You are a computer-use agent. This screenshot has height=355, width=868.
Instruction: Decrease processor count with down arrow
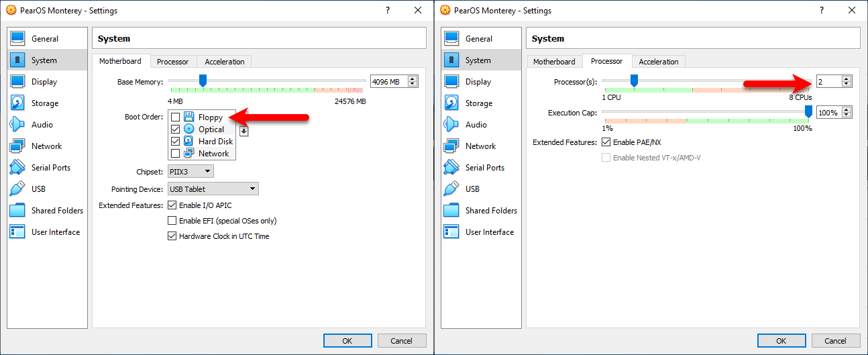(x=847, y=85)
